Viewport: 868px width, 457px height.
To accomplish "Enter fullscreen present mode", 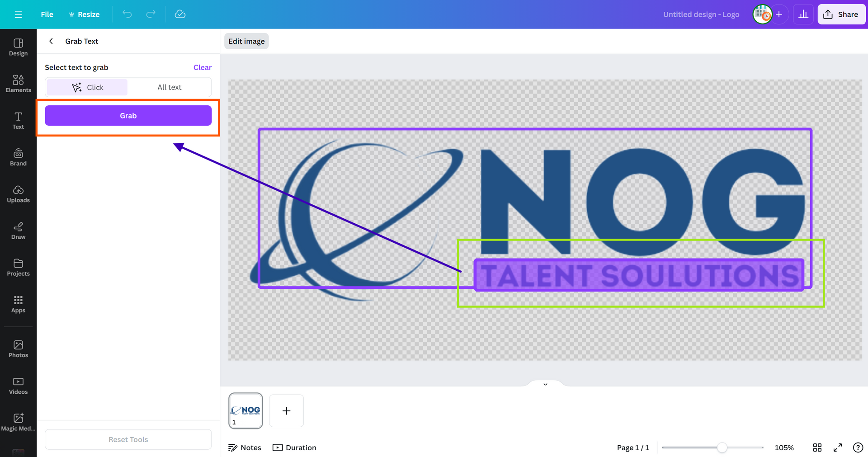I will tap(838, 448).
